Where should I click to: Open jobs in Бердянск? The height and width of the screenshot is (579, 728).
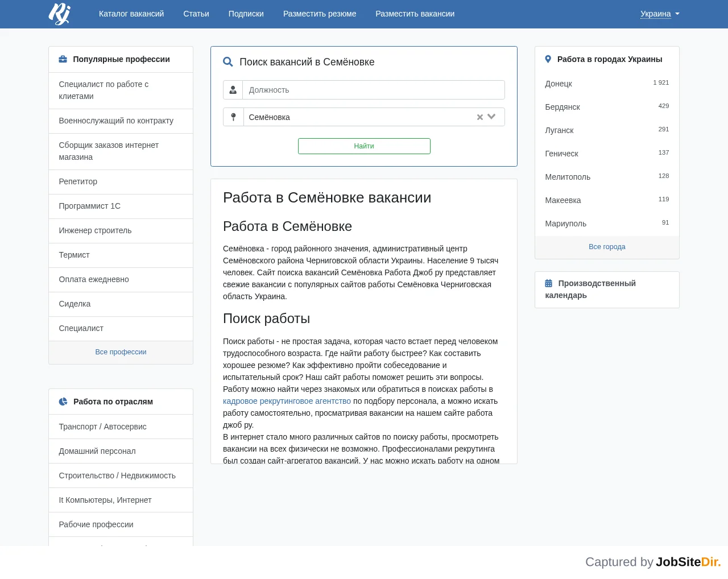pyautogui.click(x=607, y=107)
